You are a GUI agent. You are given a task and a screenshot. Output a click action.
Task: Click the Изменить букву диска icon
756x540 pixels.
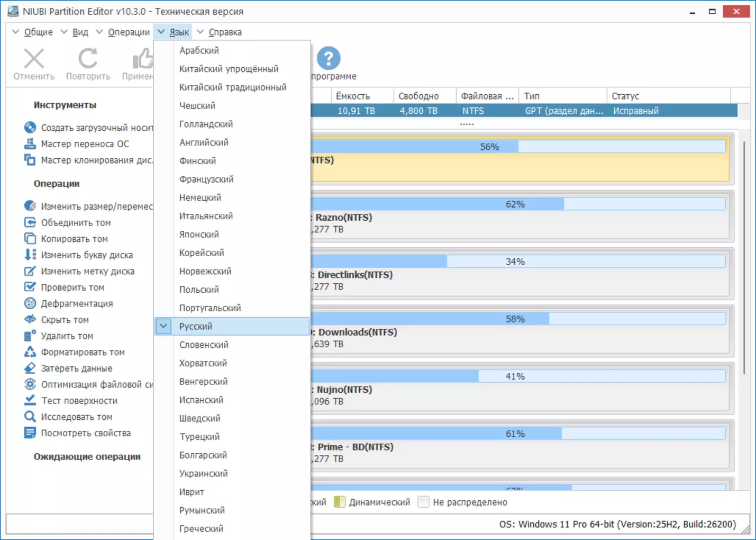click(x=30, y=255)
